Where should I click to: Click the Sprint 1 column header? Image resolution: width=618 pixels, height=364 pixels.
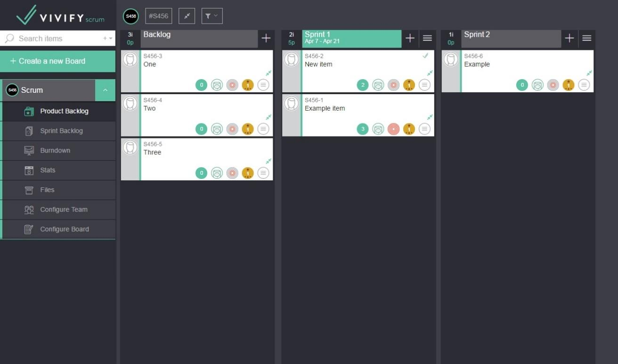(x=351, y=39)
